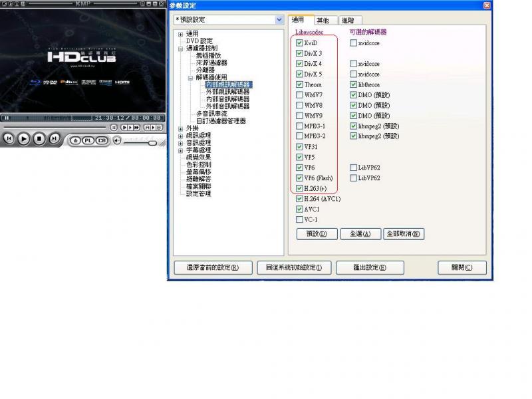
Task: Uncheck the DivX 3 checkbox
Action: (x=299, y=53)
